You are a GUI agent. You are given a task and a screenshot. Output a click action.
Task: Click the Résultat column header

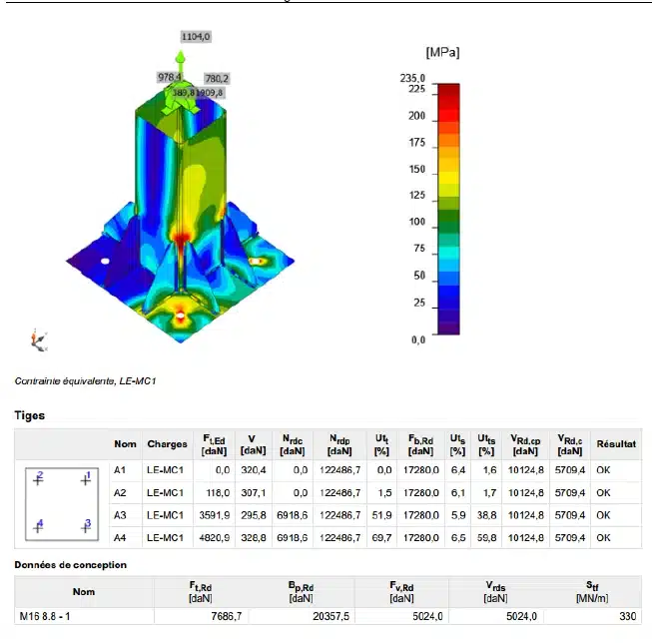coord(616,444)
